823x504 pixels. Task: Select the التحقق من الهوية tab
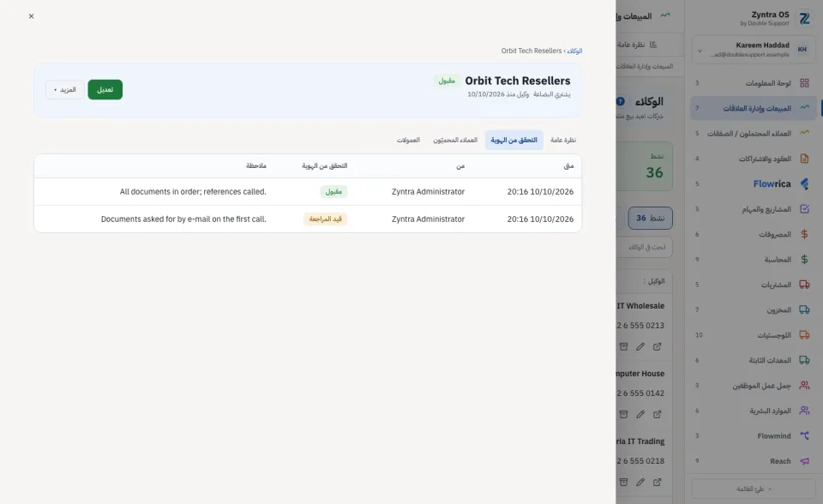point(514,141)
